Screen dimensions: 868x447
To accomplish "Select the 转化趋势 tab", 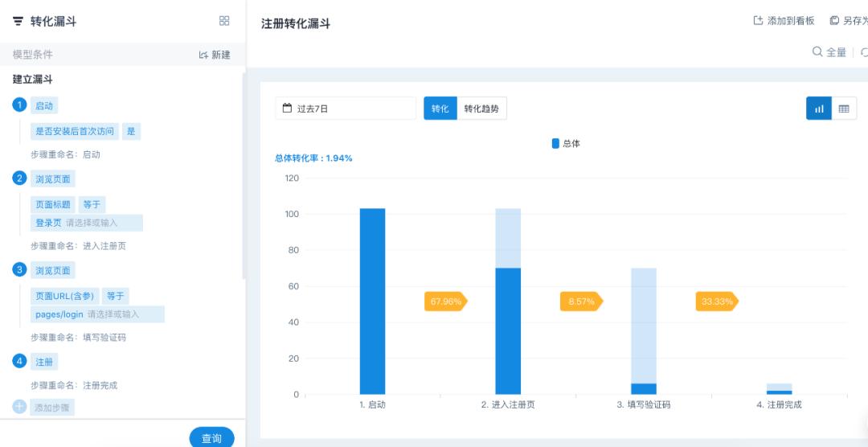I will click(x=481, y=109).
